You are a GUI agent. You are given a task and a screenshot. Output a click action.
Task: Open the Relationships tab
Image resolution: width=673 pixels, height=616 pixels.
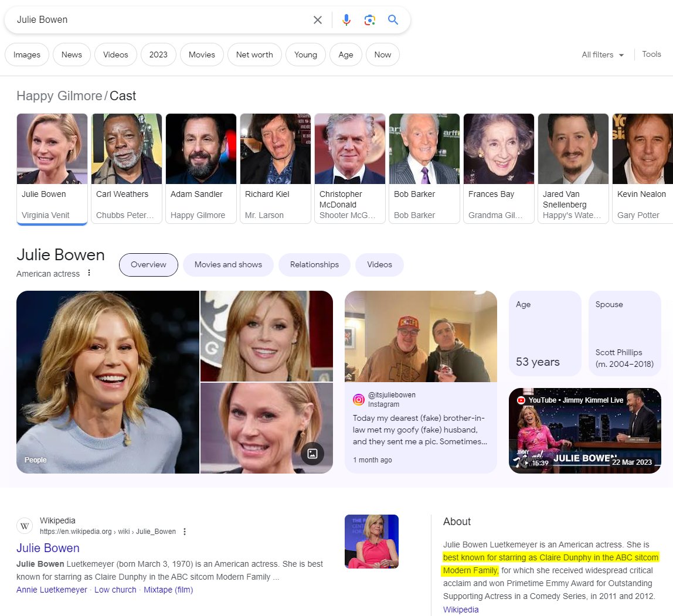pyautogui.click(x=314, y=265)
